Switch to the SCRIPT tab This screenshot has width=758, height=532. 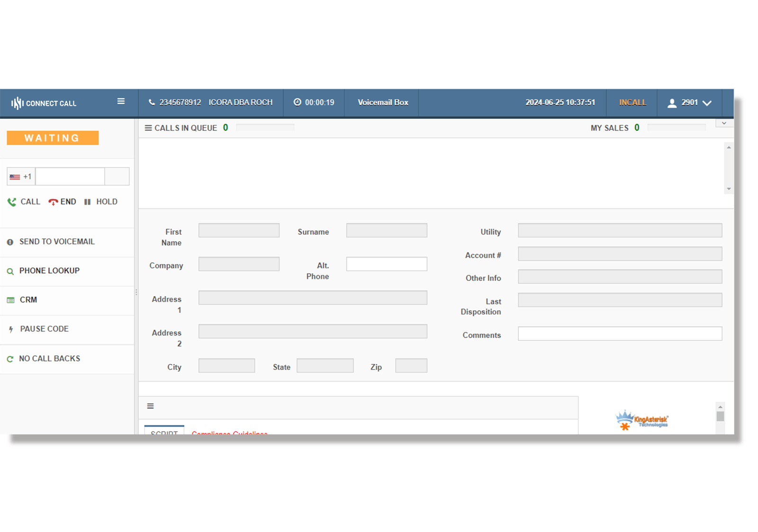click(x=164, y=433)
